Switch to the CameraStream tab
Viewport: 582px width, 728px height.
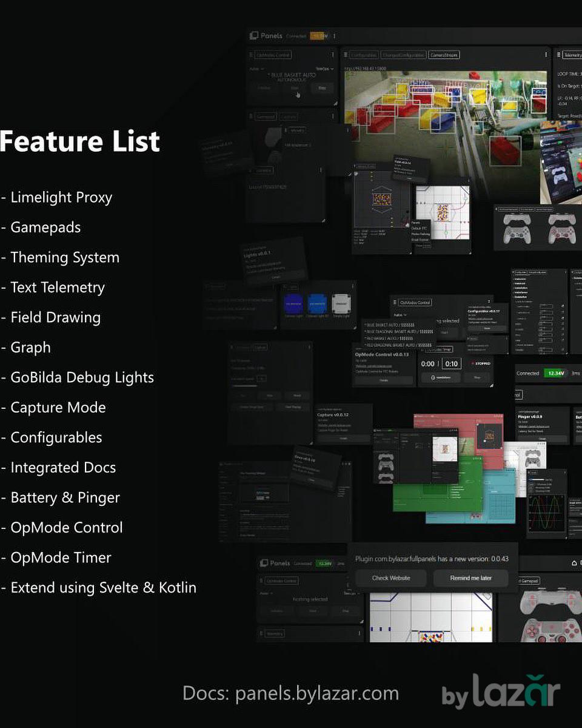(x=444, y=55)
